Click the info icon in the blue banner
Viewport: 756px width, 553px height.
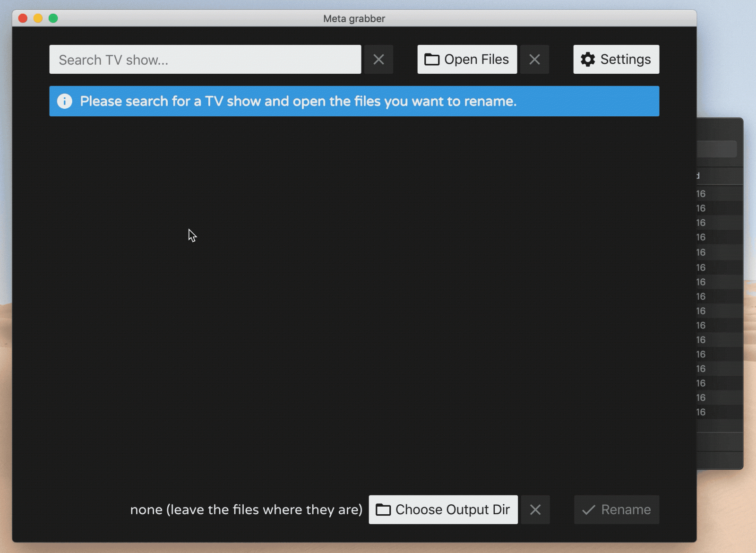(x=65, y=101)
